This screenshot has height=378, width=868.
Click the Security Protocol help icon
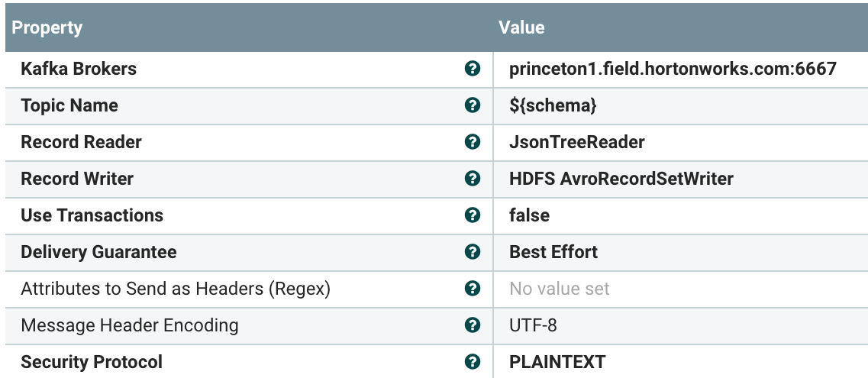[473, 362]
